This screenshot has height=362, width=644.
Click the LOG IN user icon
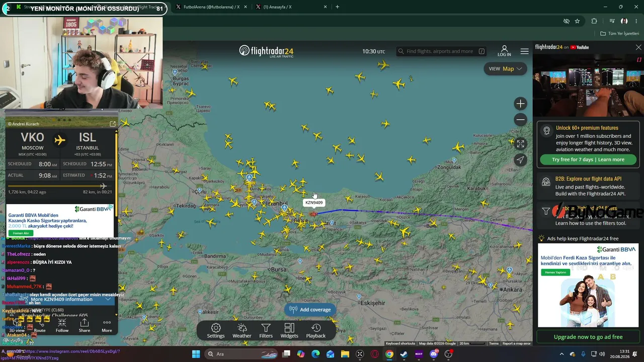click(504, 51)
